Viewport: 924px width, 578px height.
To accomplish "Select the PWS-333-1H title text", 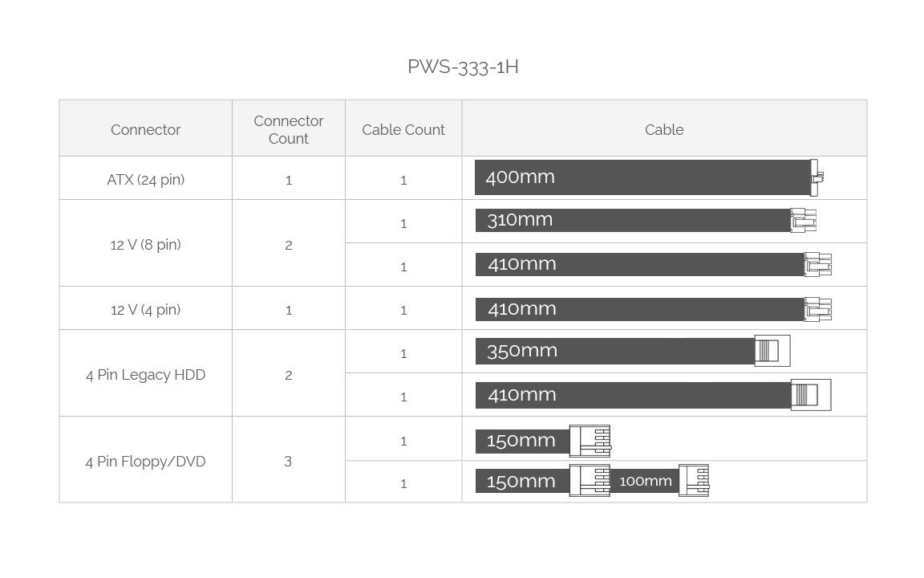I will (x=463, y=67).
